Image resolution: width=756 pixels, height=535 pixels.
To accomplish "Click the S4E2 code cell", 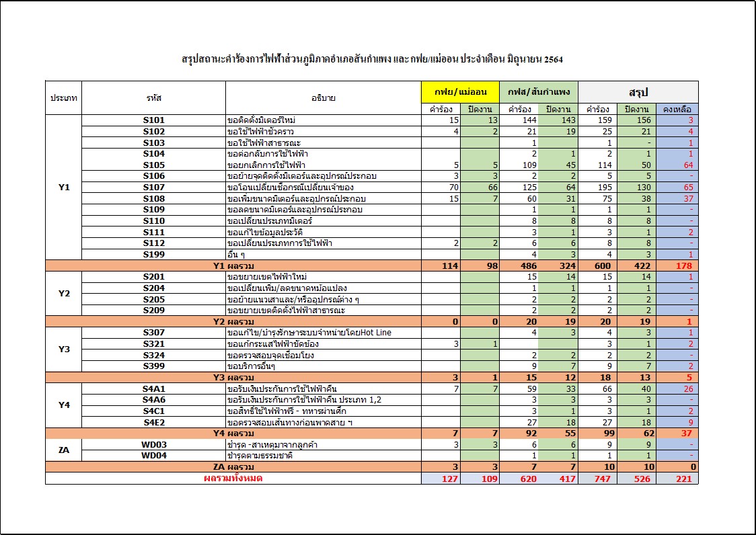I will point(154,422).
